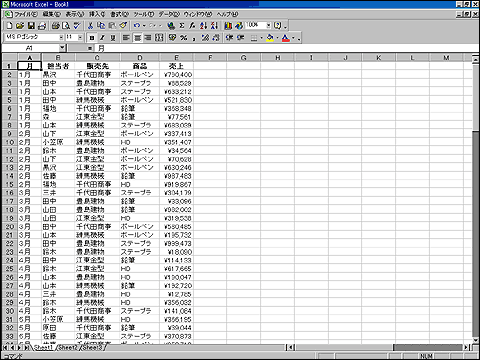
Task: Toggle Underline formatting
Action: coord(113,38)
